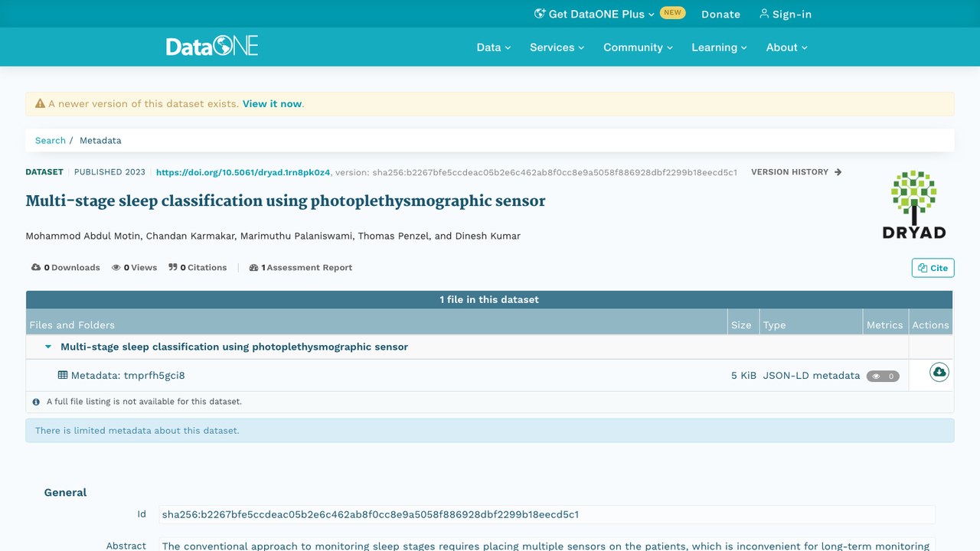Screen dimensions: 980x551
Task: Expand the Learning menu
Action: (720, 47)
